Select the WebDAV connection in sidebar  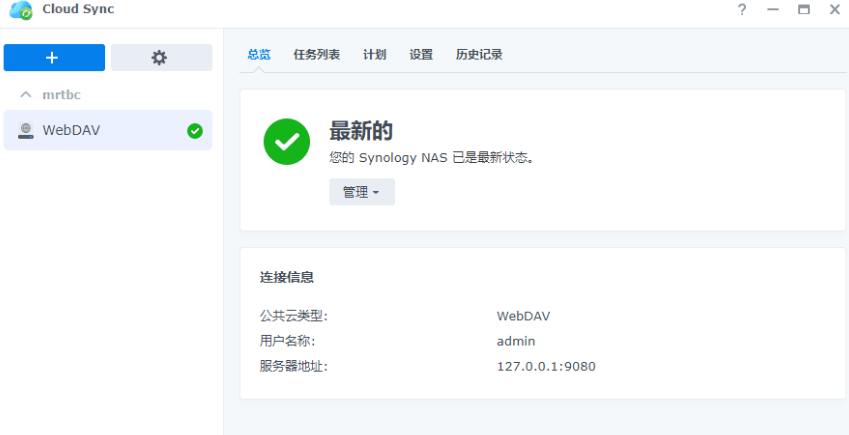point(108,130)
